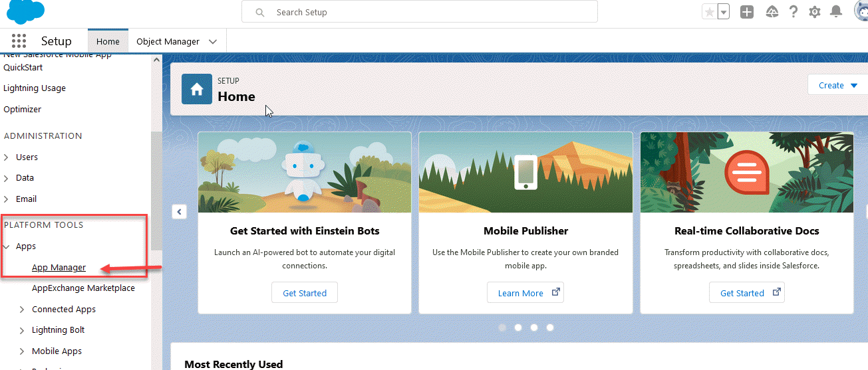This screenshot has width=868, height=370.
Task: Open the Create dropdown button
Action: 837,85
